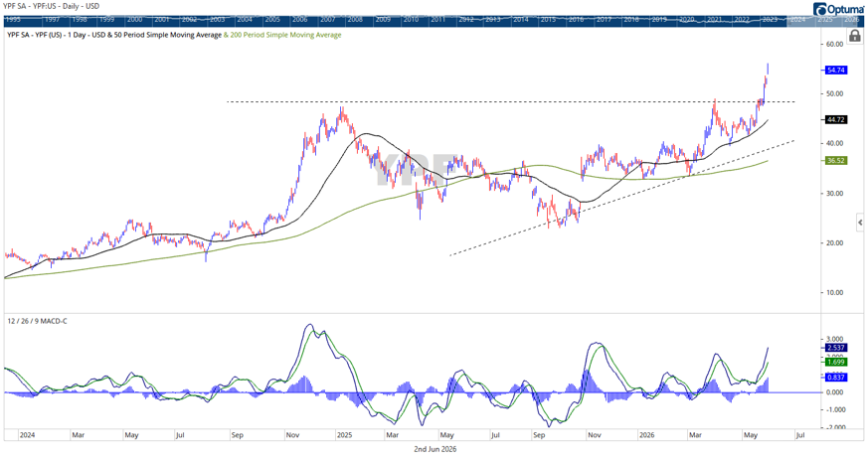Click the 2025 label on the date axis
This screenshot has height=461, width=868.
coord(344,435)
